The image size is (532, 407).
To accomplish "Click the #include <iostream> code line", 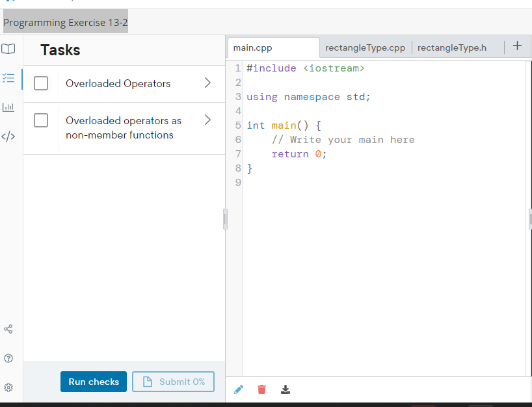I will tap(306, 68).
